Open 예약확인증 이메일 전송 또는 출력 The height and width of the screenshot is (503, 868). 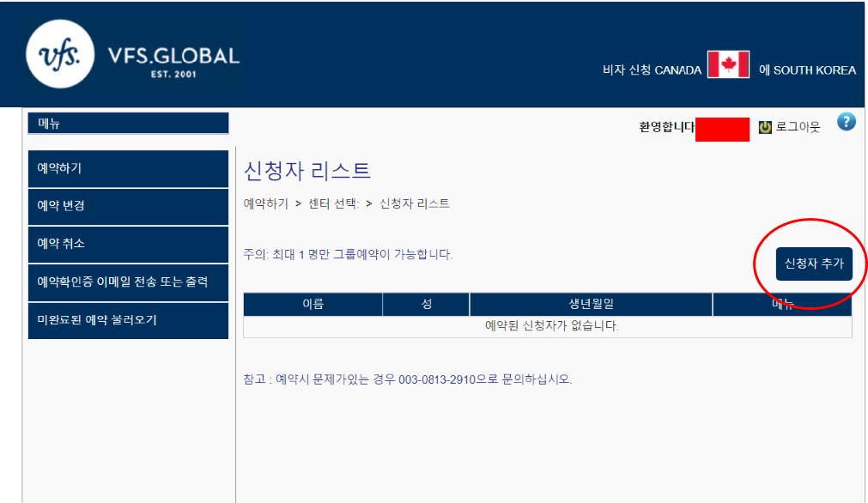tap(129, 282)
